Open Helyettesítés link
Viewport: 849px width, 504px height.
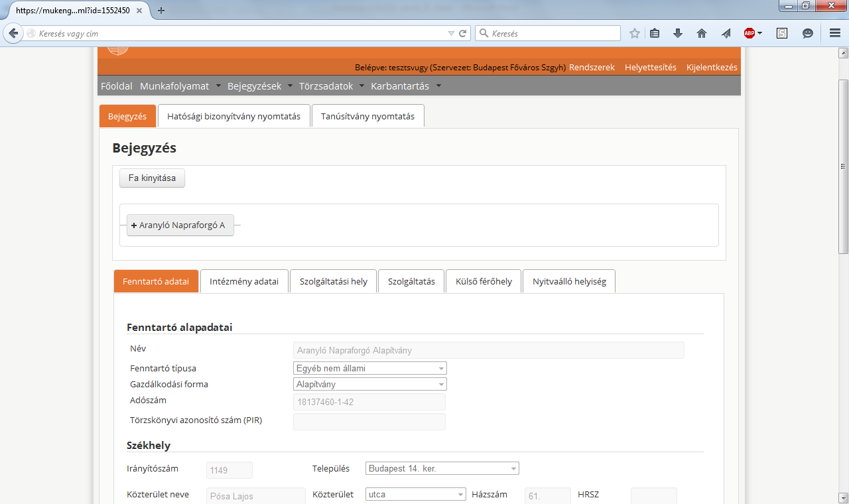pyautogui.click(x=651, y=67)
